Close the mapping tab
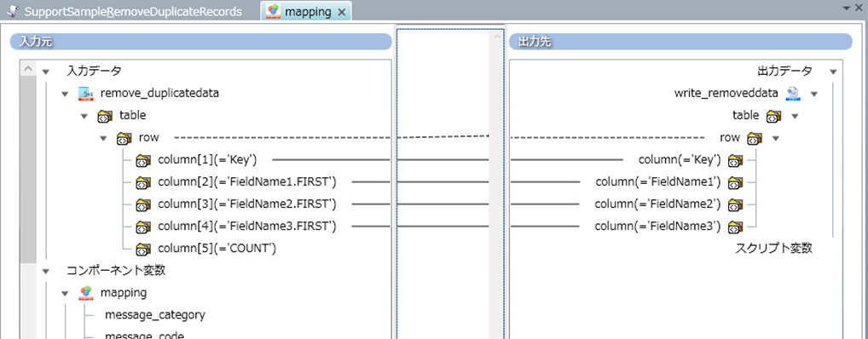Viewport: 868px width, 339px height. (x=342, y=12)
